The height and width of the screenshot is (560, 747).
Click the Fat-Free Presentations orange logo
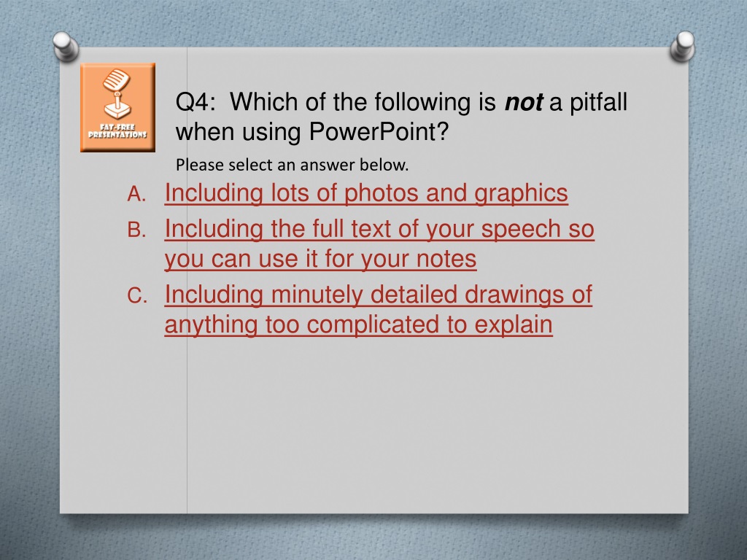pyautogui.click(x=117, y=108)
